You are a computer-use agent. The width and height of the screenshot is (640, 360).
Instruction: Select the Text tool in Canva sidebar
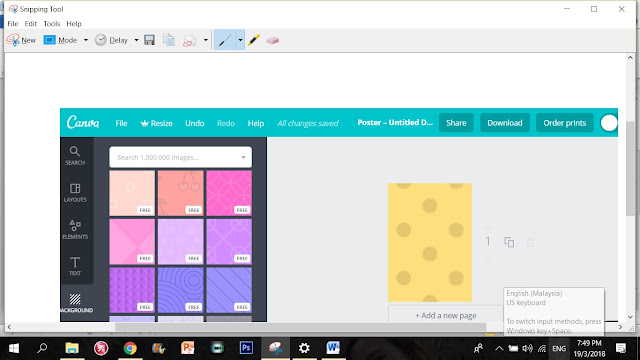75,266
